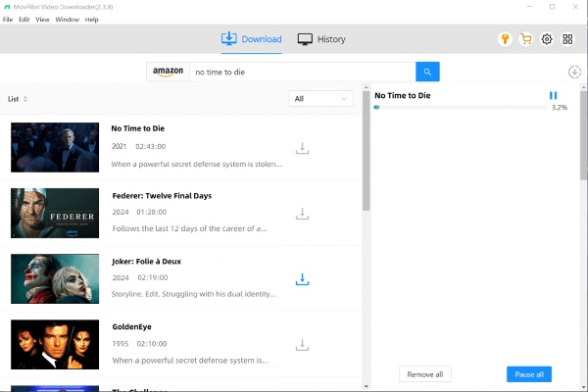Click the GoldenEye movie thumbnail

(x=55, y=344)
